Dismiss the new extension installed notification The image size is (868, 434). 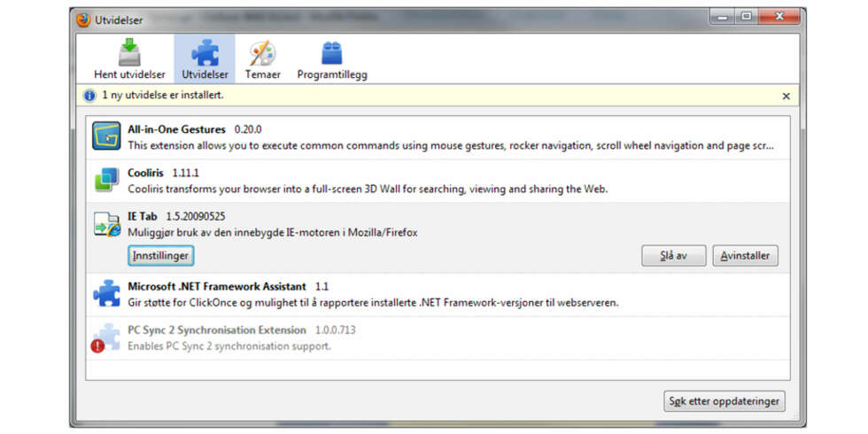click(787, 96)
